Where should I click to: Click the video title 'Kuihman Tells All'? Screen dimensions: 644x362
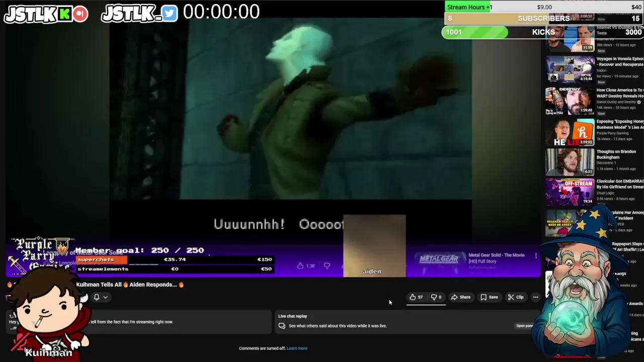[x=130, y=285]
